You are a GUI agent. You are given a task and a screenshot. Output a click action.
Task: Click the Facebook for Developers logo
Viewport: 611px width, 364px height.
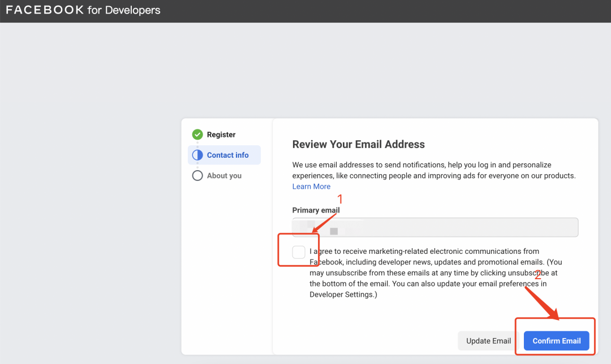(83, 10)
